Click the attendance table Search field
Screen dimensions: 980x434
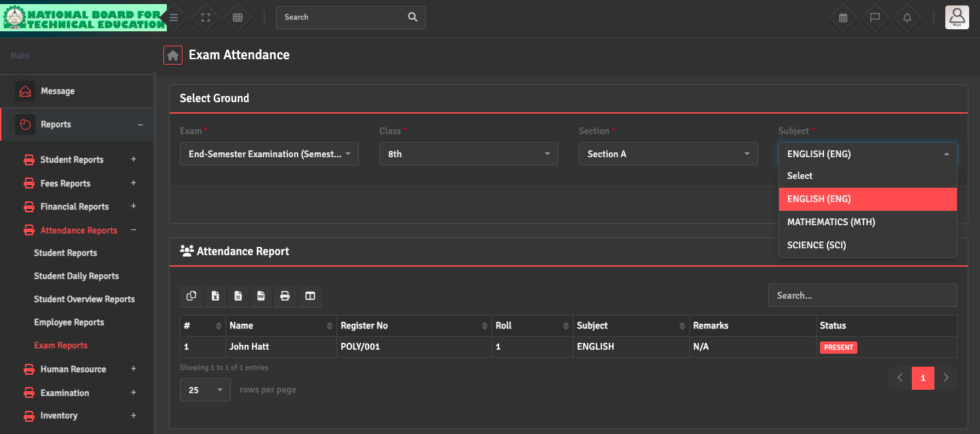coord(862,296)
